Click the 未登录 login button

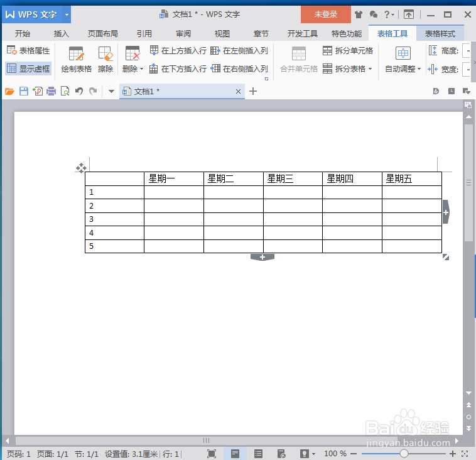tap(326, 14)
